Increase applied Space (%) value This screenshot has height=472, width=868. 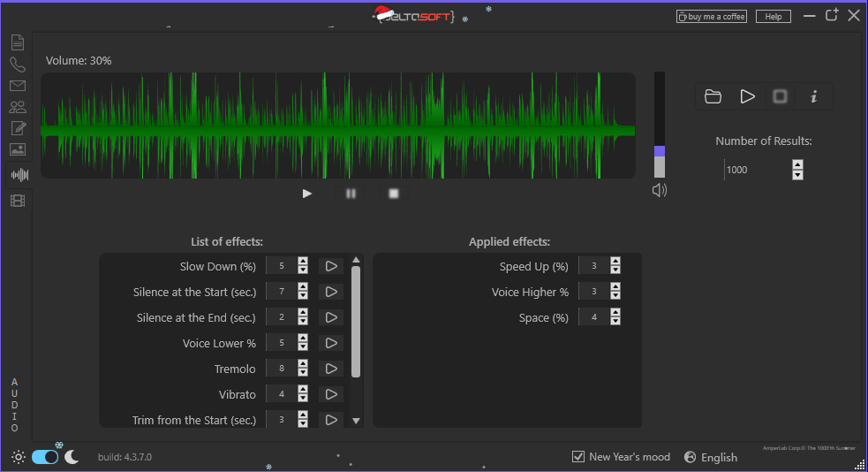click(615, 313)
